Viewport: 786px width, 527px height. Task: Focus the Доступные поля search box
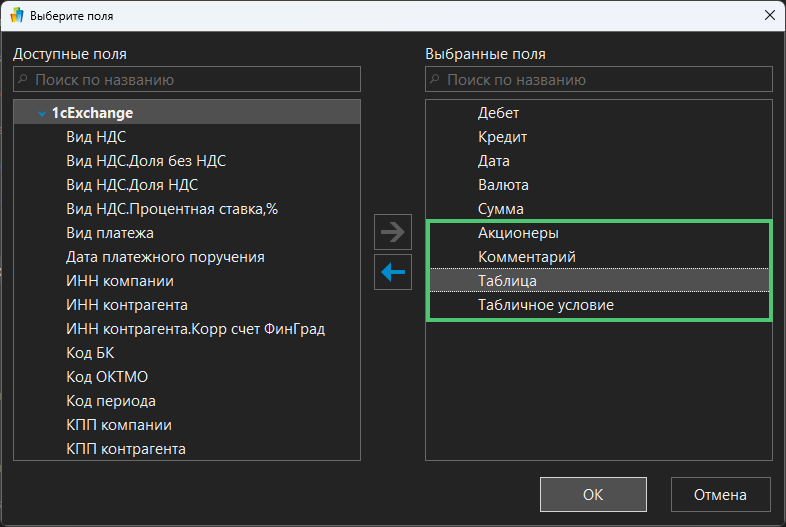pos(195,79)
